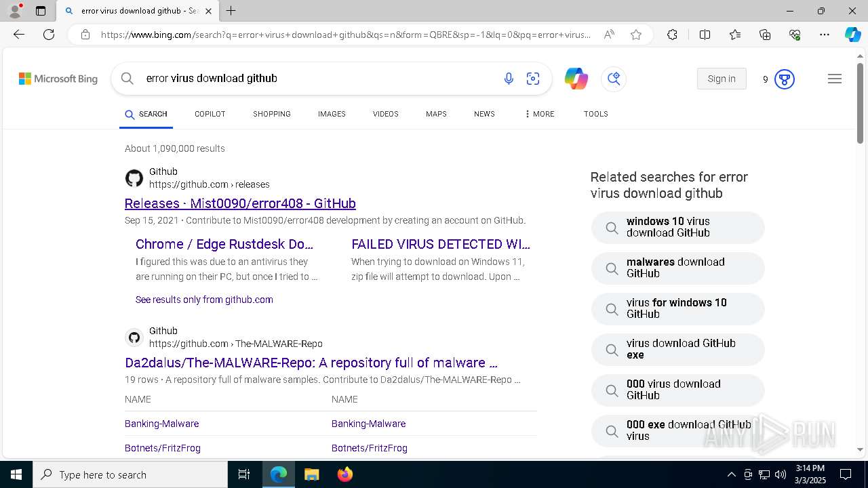
Task: Click the browser Back arrow
Action: (19, 35)
